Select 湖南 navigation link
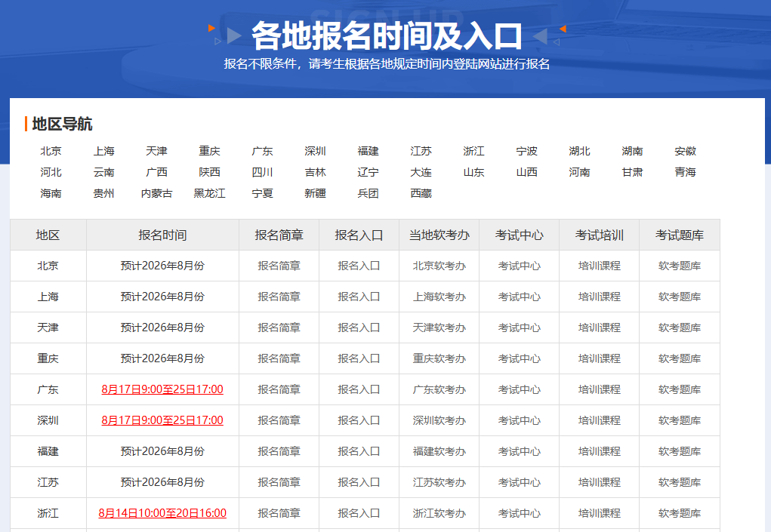This screenshot has height=532, width=771. point(632,151)
